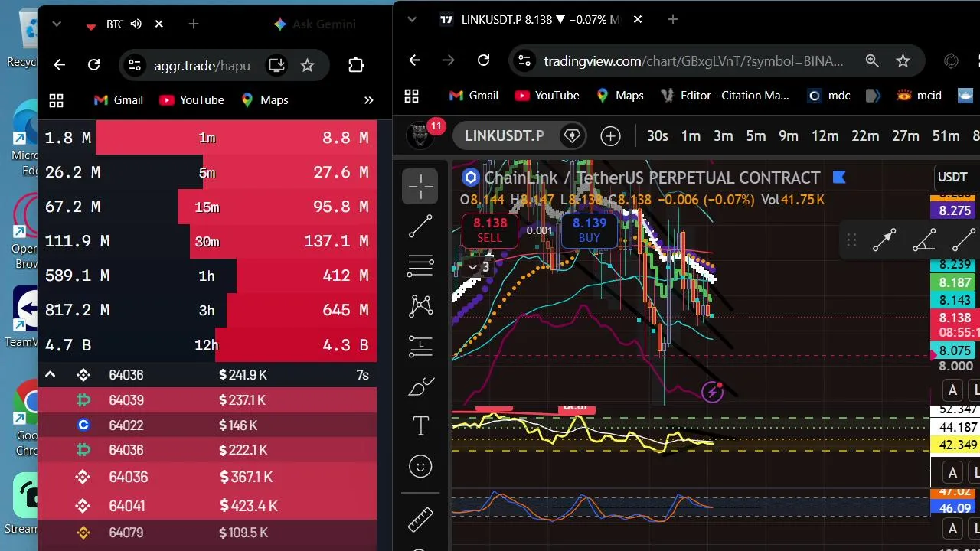
Task: Select the 51m chart timeframe
Action: click(x=946, y=136)
